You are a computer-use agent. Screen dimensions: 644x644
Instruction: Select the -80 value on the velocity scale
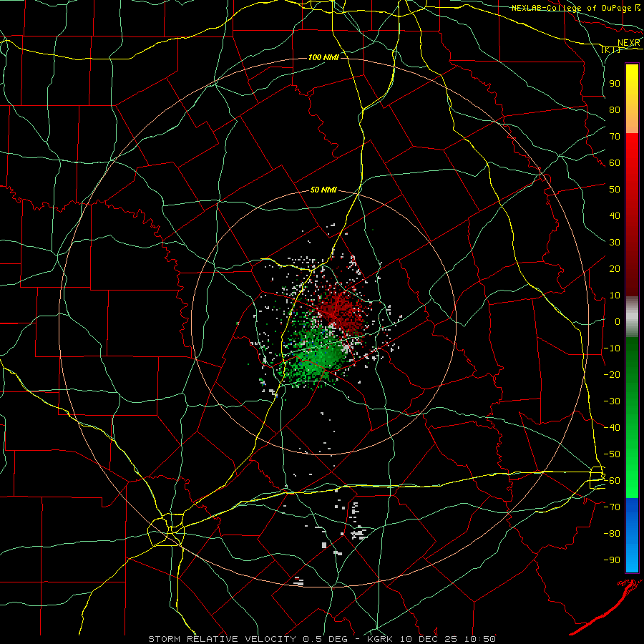612,534
